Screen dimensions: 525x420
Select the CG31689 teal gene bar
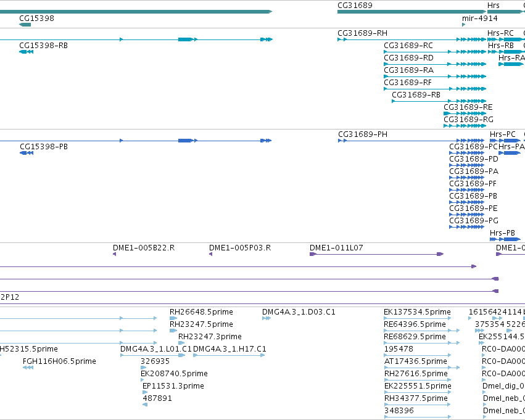click(x=412, y=12)
